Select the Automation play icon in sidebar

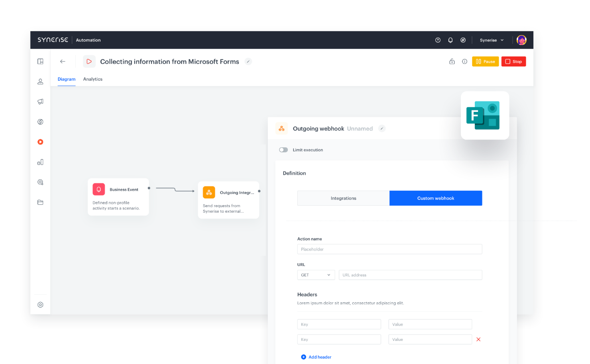point(40,142)
